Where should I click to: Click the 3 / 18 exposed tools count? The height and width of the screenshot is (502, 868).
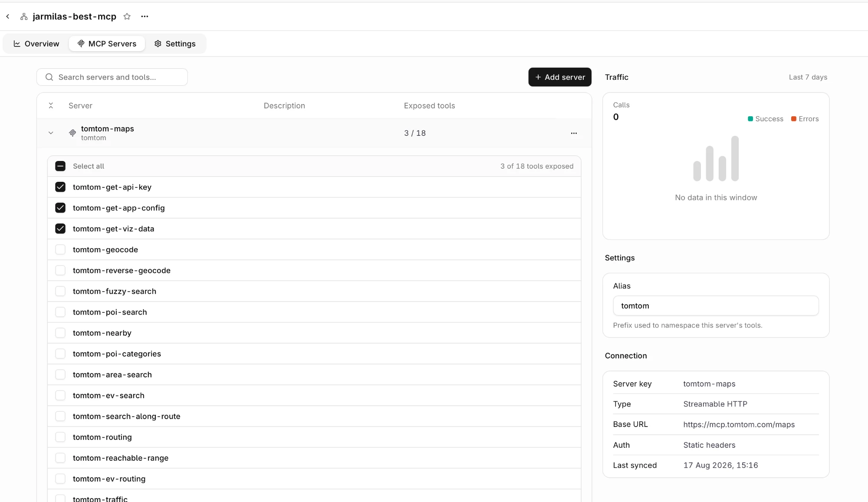pos(415,133)
